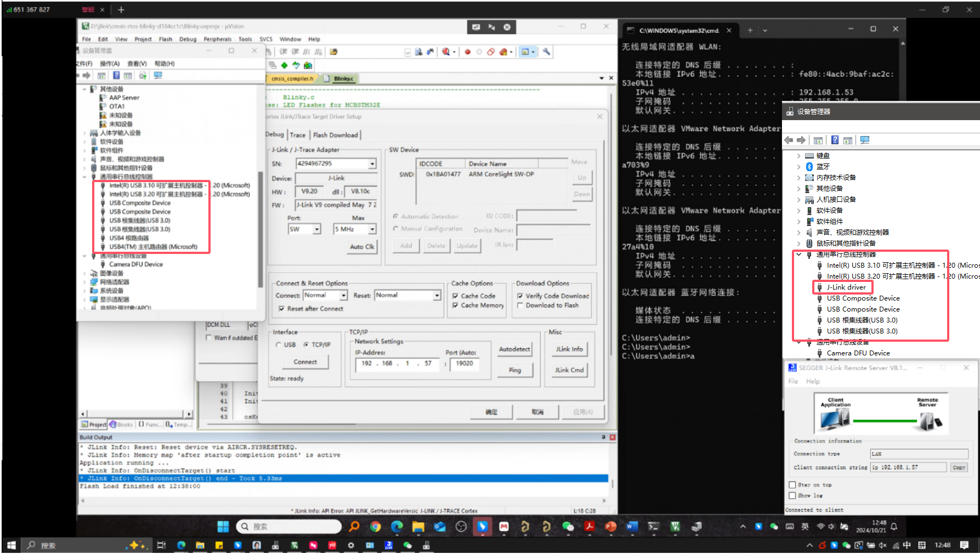The height and width of the screenshot is (554, 980).
Task: Enable the Download to Flash checkbox
Action: pyautogui.click(x=520, y=306)
